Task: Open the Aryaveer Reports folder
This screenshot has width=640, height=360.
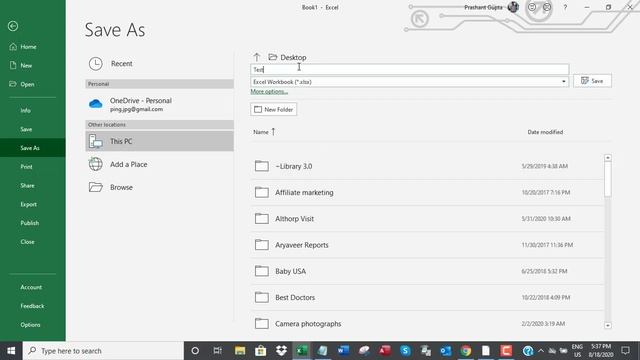Action: click(427, 245)
